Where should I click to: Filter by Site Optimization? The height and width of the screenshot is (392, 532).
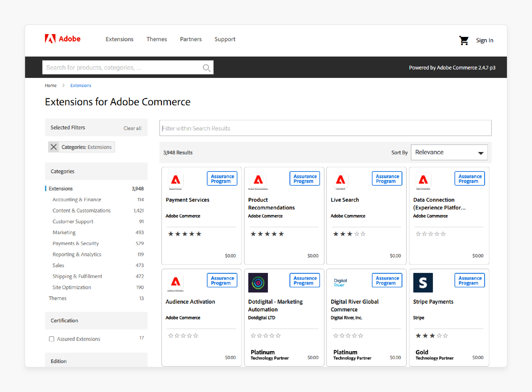click(72, 287)
